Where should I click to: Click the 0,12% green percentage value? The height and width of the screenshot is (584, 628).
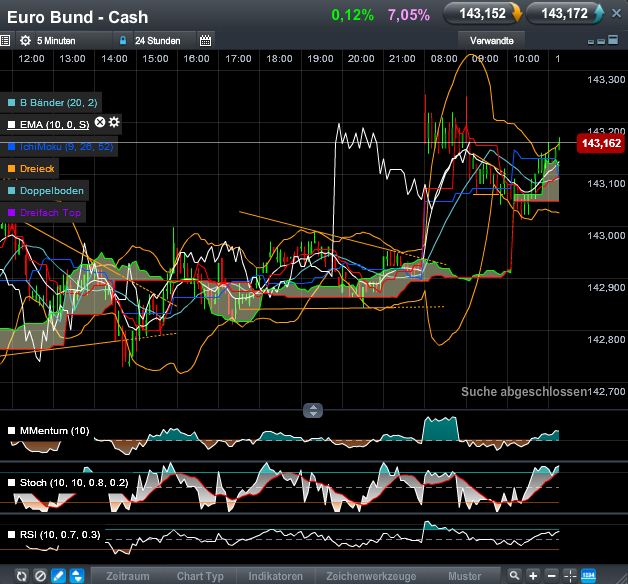coord(352,15)
